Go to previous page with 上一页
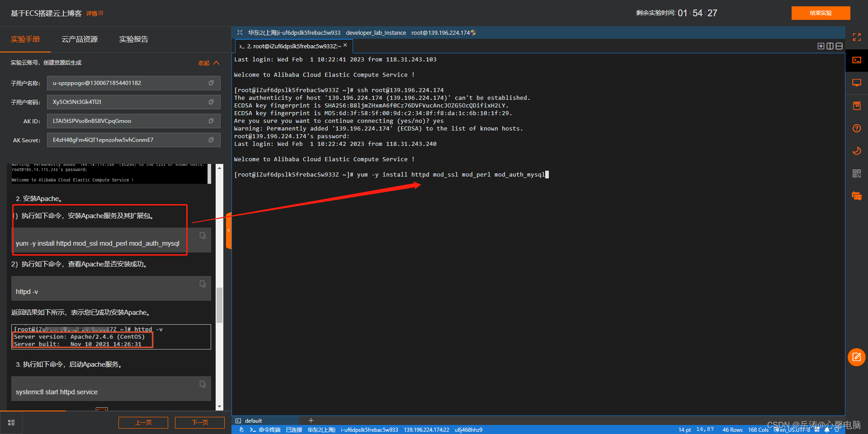868x434 pixels. tap(143, 423)
